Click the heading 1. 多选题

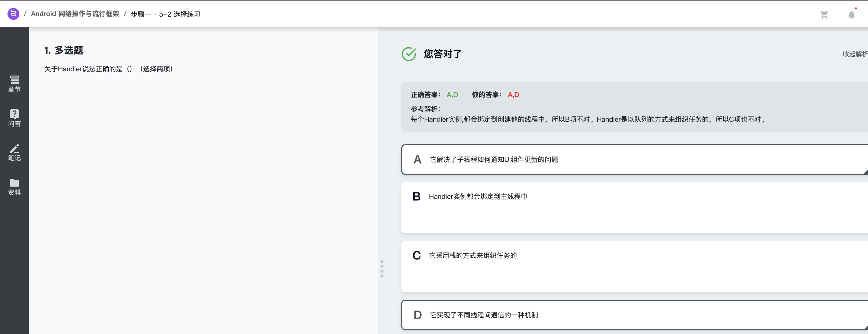tap(64, 50)
